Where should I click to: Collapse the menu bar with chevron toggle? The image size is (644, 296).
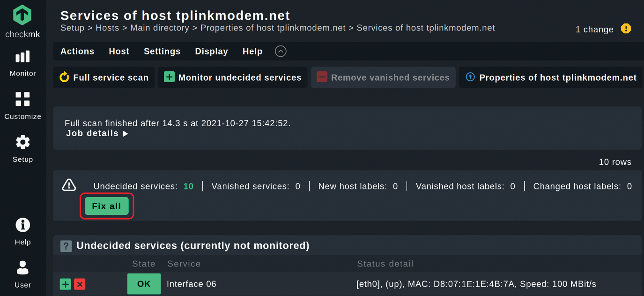pos(281,51)
